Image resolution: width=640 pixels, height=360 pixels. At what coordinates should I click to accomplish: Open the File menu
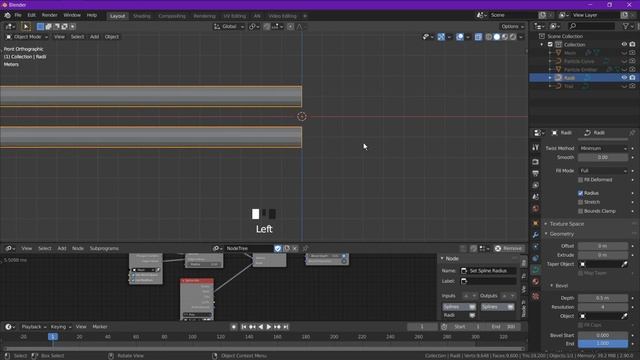pyautogui.click(x=18, y=15)
